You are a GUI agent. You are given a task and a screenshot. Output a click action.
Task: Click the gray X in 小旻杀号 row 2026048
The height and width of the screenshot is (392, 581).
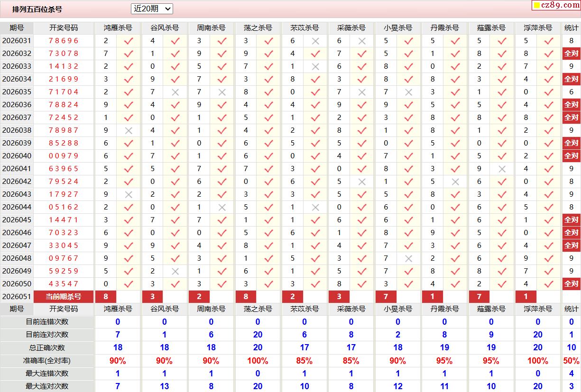(408, 258)
